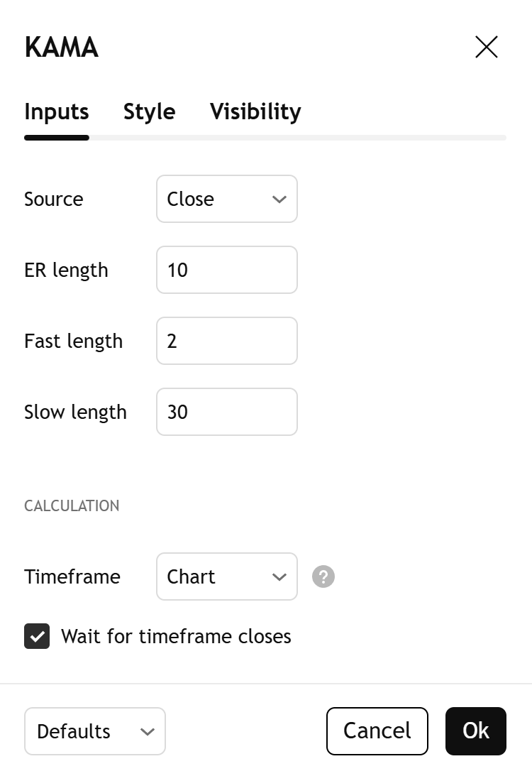The image size is (532, 771).
Task: Click into the ER length field
Action: [227, 270]
